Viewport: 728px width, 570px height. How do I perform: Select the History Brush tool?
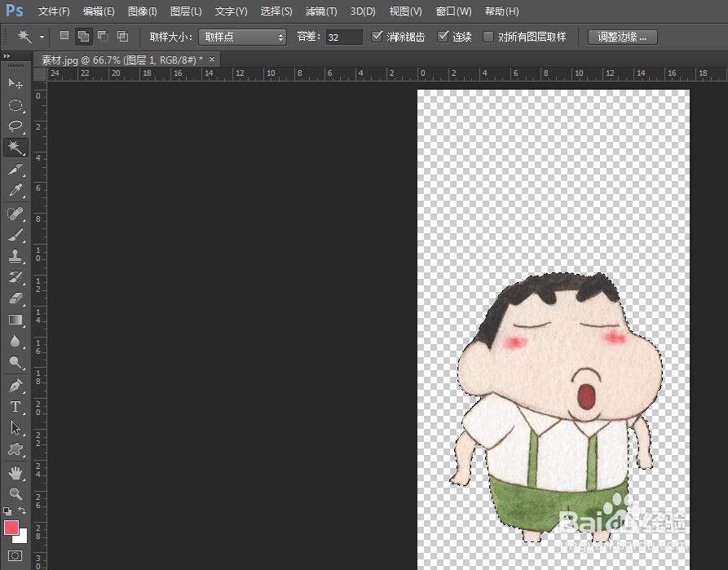15,277
